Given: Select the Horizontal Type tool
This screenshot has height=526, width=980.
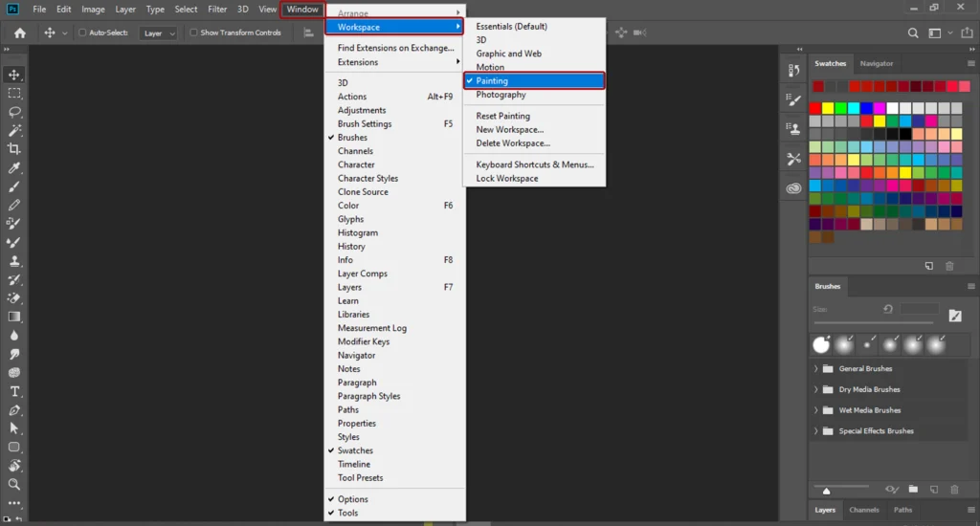Looking at the screenshot, I should pyautogui.click(x=13, y=392).
